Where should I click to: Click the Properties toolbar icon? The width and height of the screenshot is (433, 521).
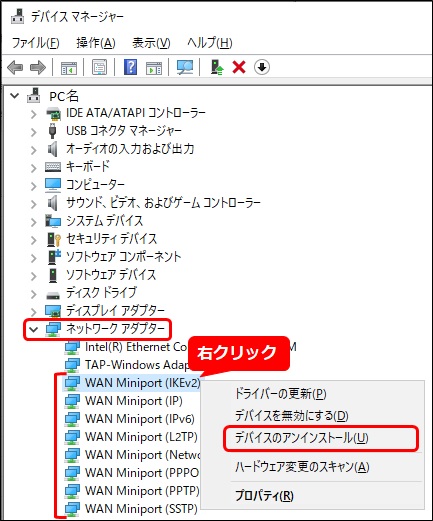(x=99, y=67)
